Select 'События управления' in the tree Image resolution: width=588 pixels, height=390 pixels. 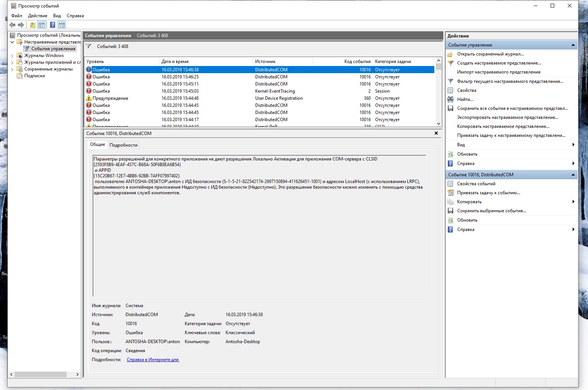click(53, 49)
